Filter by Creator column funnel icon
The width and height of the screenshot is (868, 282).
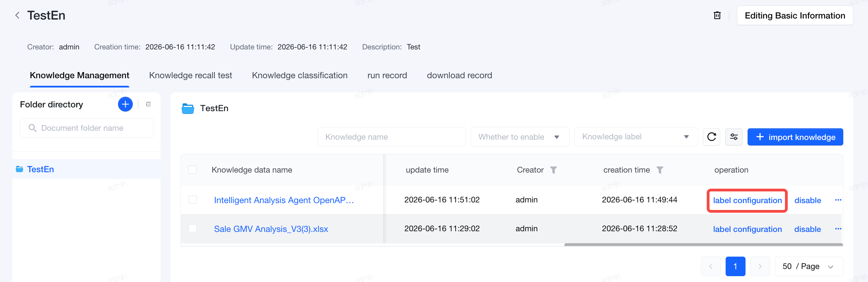[x=553, y=170]
